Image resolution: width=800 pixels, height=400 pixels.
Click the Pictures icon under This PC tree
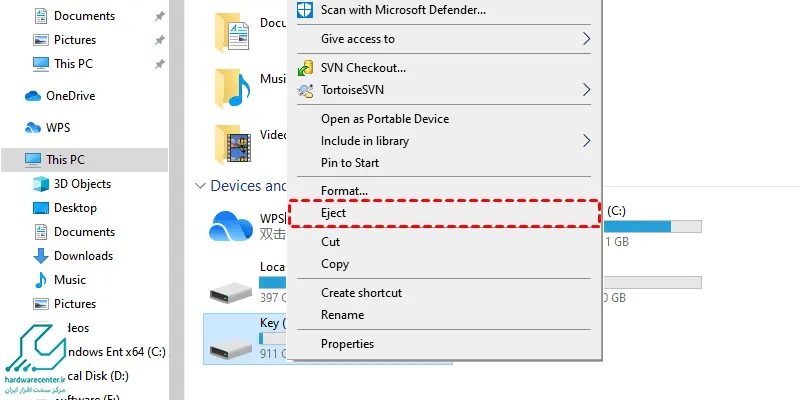click(41, 304)
